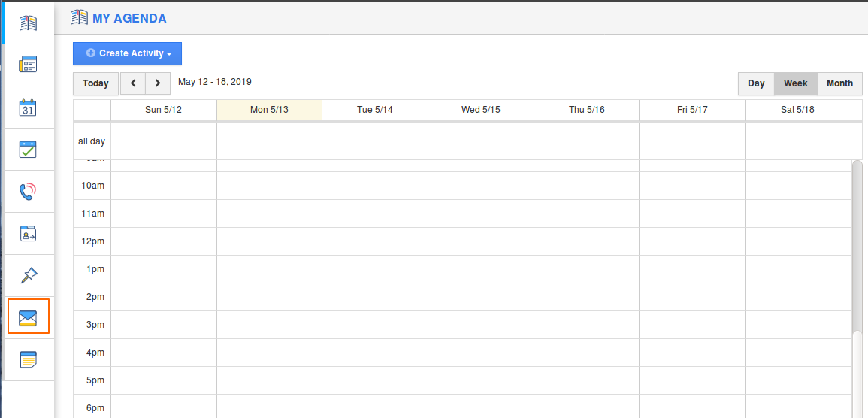
Task: Go to the previous week
Action: point(133,83)
